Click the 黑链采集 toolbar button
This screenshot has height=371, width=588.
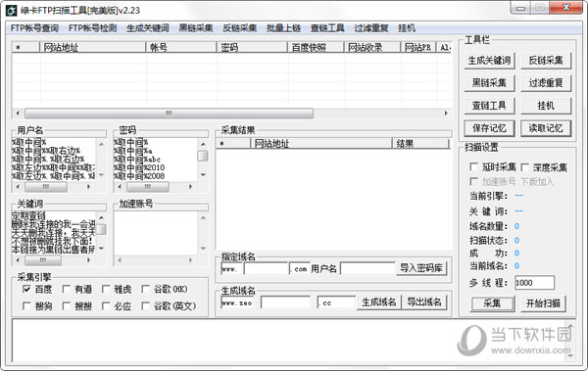coord(489,83)
